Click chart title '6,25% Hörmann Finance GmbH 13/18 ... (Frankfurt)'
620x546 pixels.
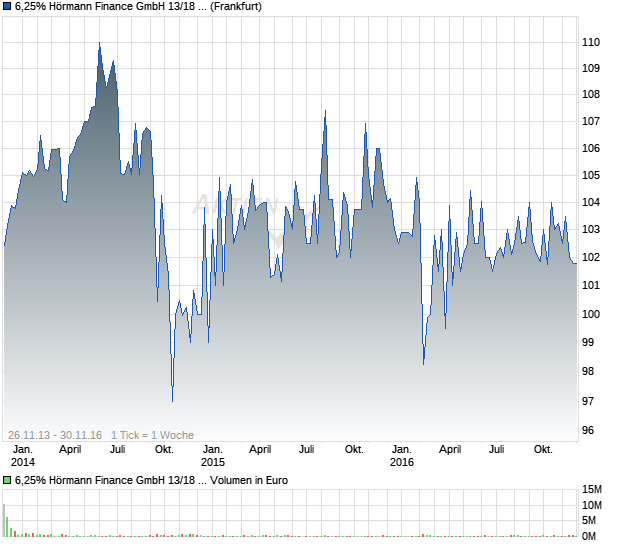pos(138,6)
